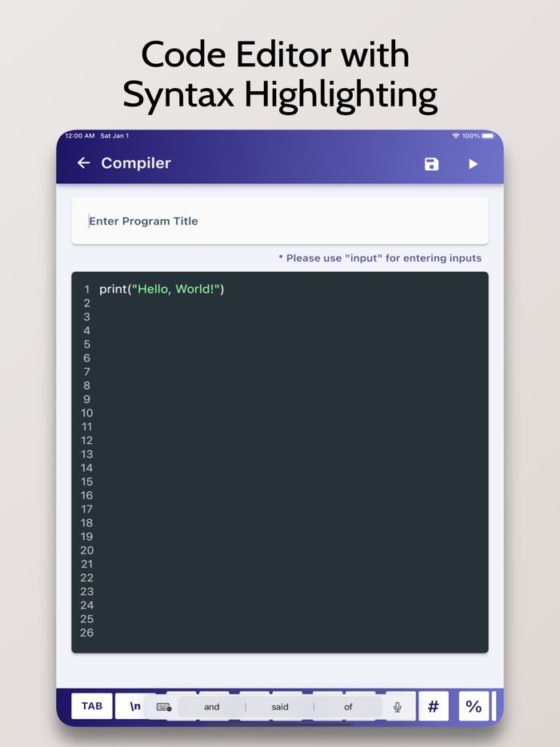Open keyboard options icon
This screenshot has height=747, width=560.
coord(163,707)
